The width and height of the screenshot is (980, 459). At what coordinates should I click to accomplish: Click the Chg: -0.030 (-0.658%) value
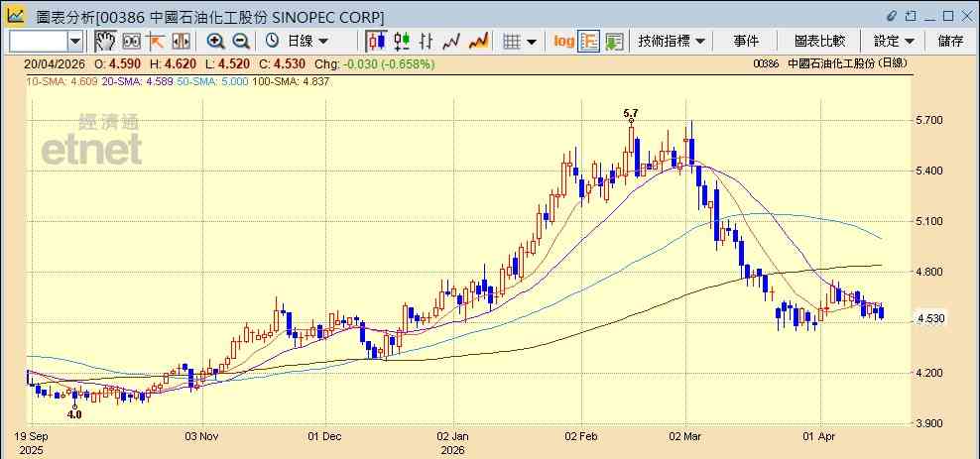click(374, 63)
